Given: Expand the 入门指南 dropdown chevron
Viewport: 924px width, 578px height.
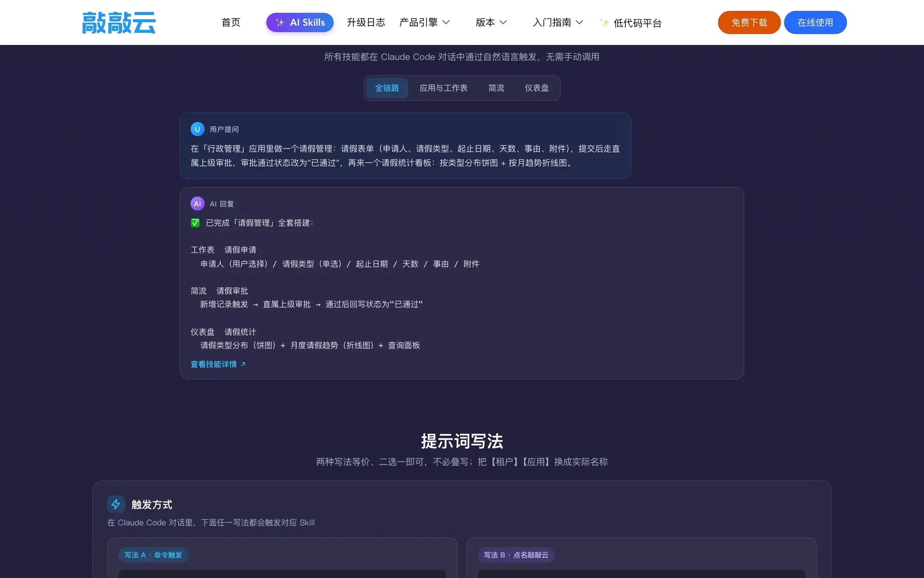Looking at the screenshot, I should click(580, 22).
